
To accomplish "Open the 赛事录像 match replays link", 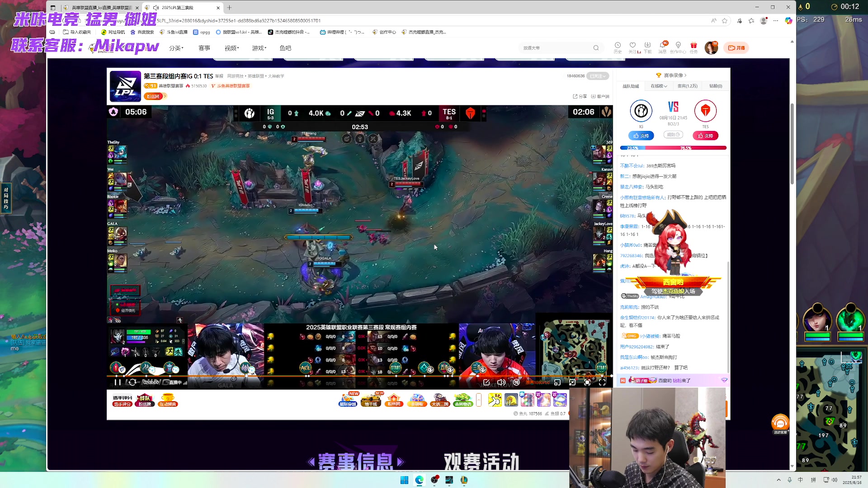I will coord(672,75).
